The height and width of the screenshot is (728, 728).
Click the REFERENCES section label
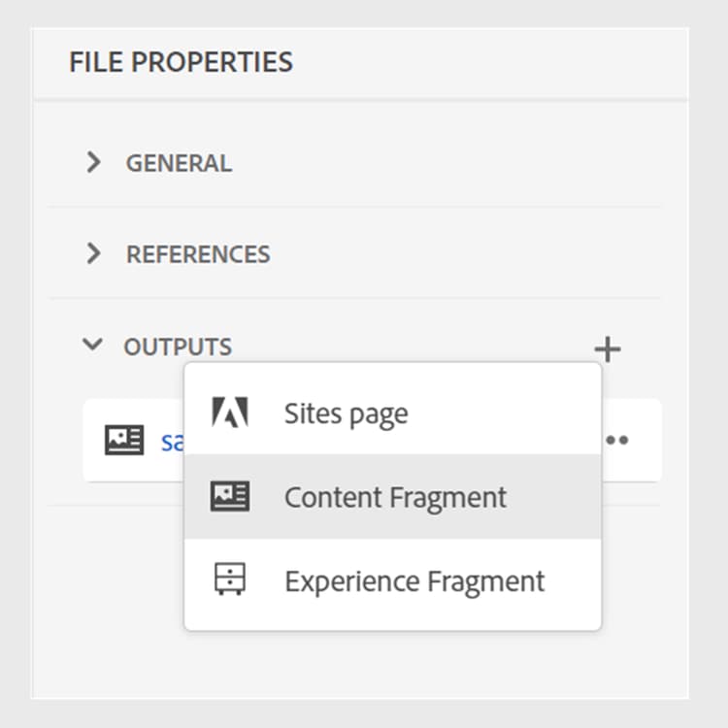(x=198, y=254)
